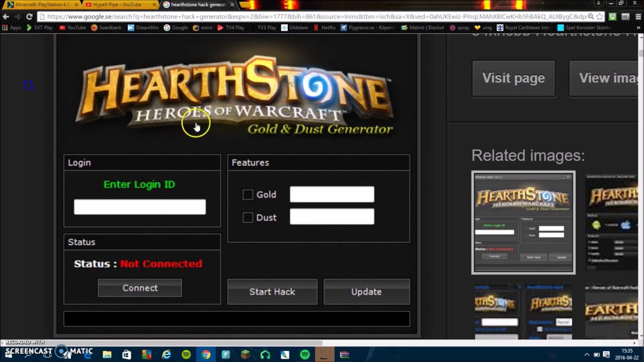Click the 'Related images:' heading
Viewport: 644px width, 362px height.
[528, 156]
